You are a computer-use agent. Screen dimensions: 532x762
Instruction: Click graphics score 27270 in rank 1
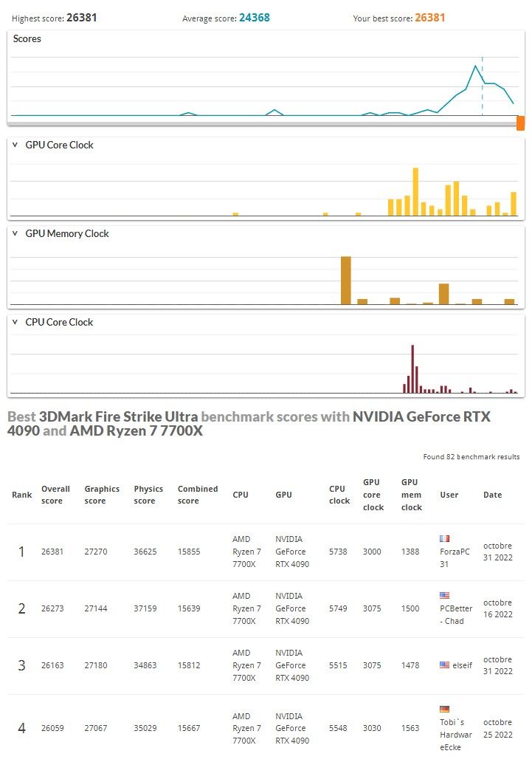click(x=96, y=552)
